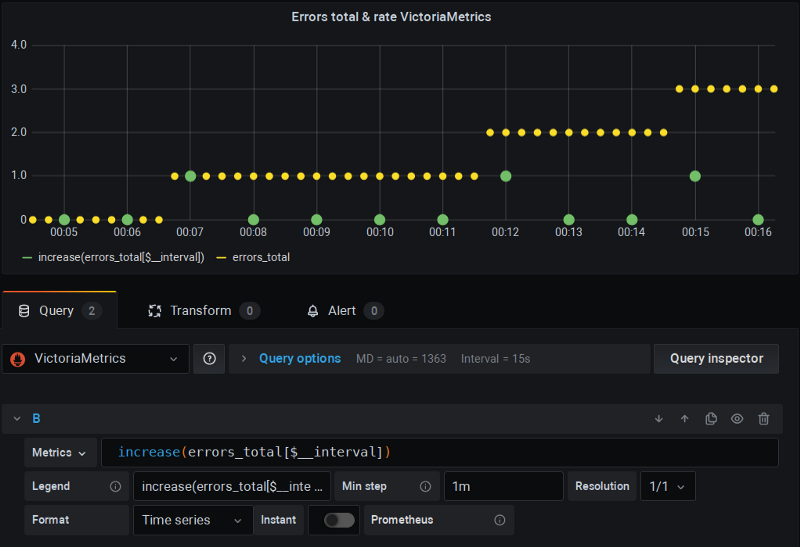Open the Query inspector
800x547 pixels.
click(x=716, y=359)
